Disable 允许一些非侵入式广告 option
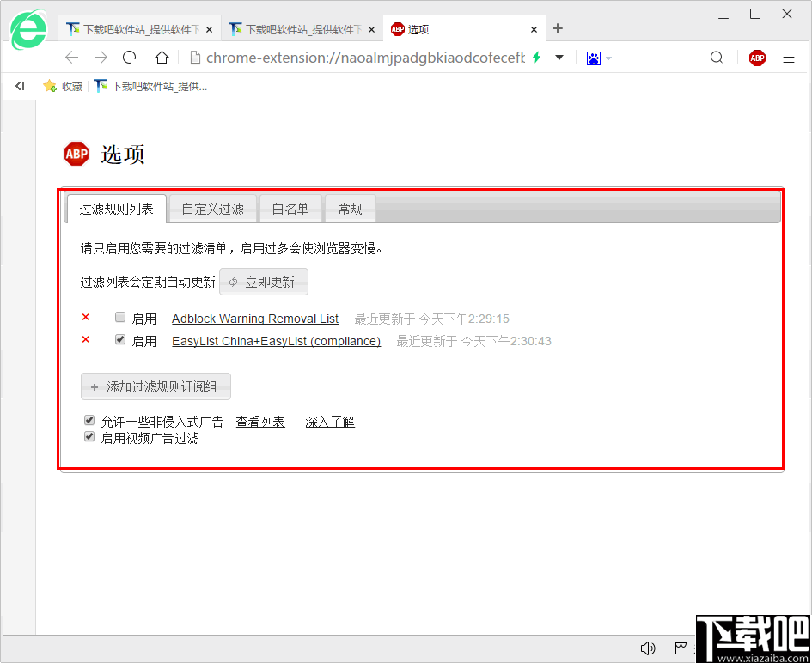Screen dimensions: 812x663 89,420
